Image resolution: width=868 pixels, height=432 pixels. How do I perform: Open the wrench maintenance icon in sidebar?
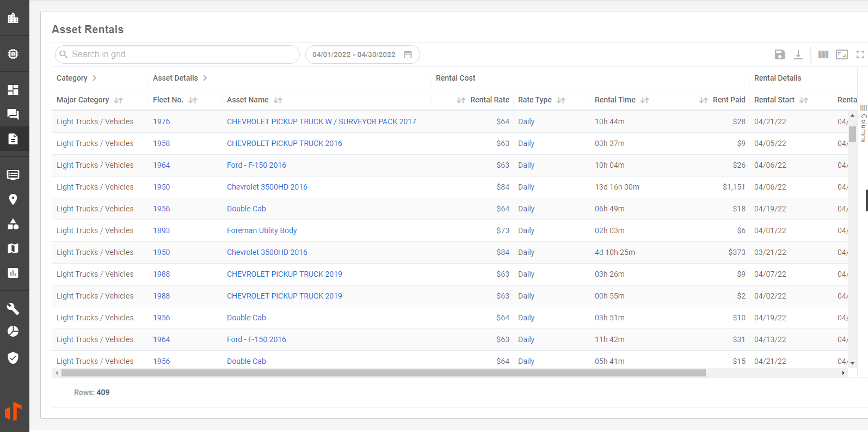(x=13, y=309)
